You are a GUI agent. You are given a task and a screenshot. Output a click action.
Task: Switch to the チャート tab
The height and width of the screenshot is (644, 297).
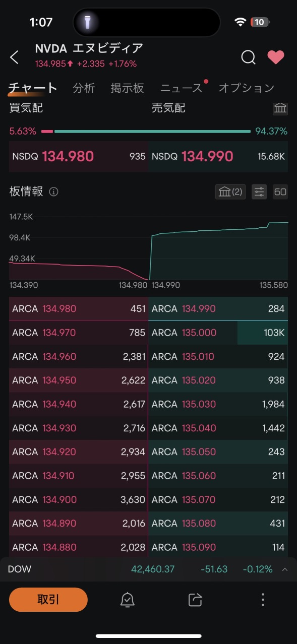[x=33, y=88]
